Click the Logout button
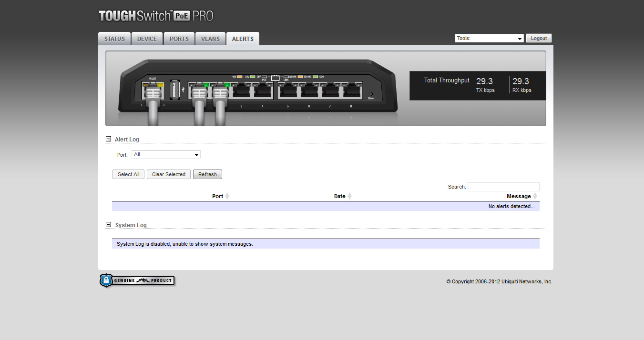Screen dimensions: 644x340 pos(539,39)
